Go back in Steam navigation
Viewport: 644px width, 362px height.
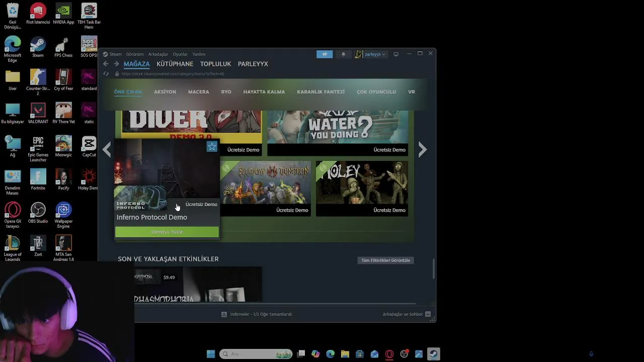106,64
